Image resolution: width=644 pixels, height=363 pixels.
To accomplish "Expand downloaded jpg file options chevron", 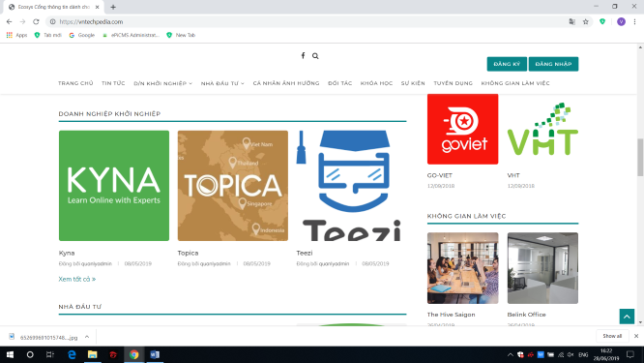I will pyautogui.click(x=87, y=337).
